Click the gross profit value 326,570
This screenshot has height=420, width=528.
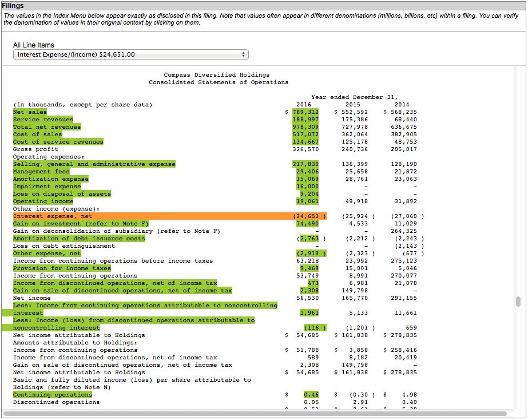click(305, 149)
